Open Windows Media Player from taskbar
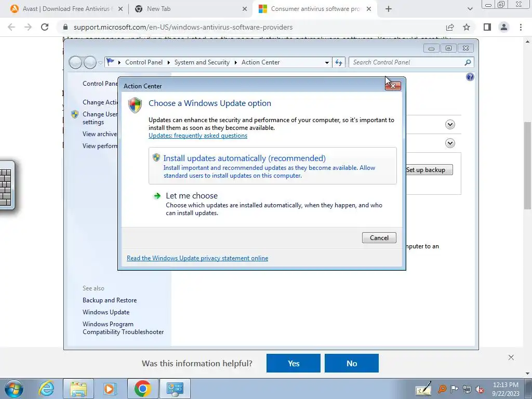Screen dimensions: 532x399 pyautogui.click(x=110, y=389)
